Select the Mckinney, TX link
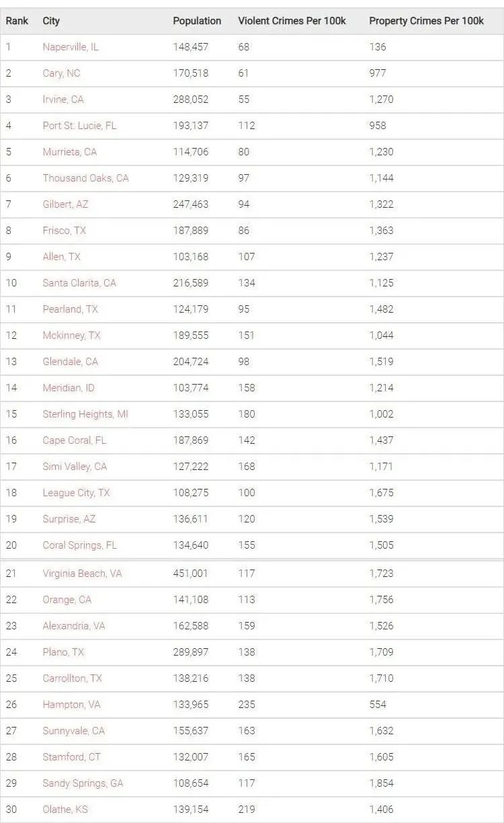The height and width of the screenshot is (823, 504). pyautogui.click(x=71, y=336)
